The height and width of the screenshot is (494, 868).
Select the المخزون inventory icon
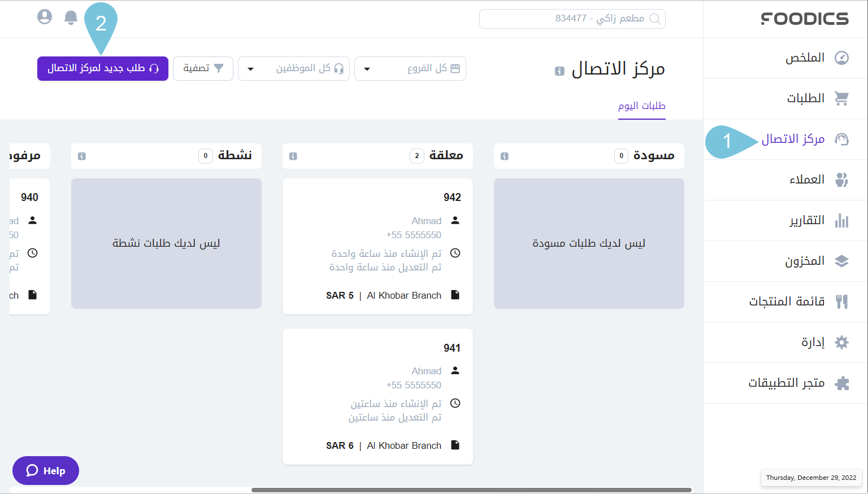(841, 261)
